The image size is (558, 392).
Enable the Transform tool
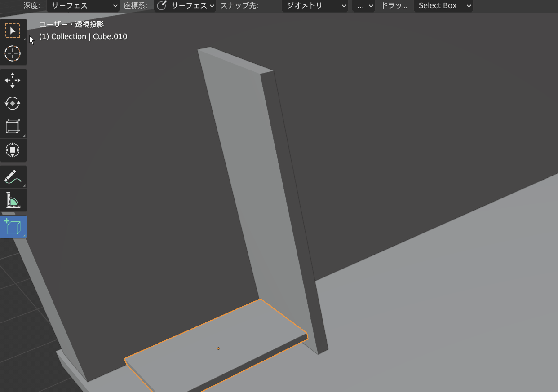13,150
